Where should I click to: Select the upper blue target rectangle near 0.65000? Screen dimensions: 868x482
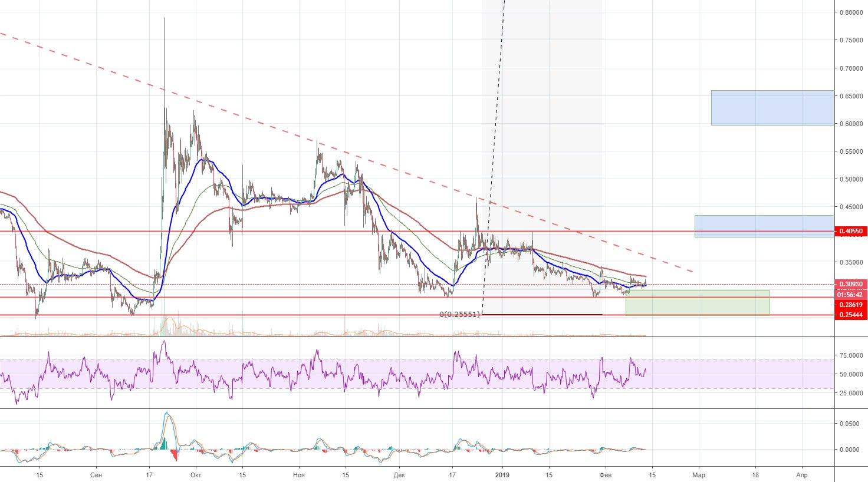(x=772, y=108)
